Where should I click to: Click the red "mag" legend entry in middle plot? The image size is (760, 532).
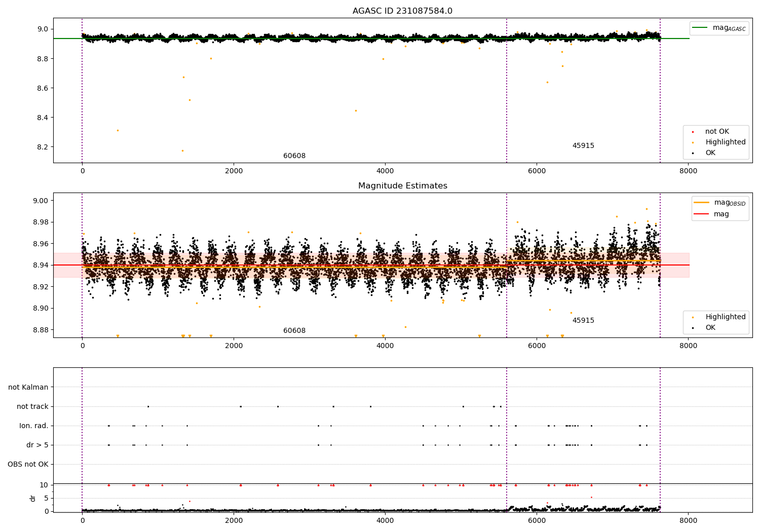[712, 214]
